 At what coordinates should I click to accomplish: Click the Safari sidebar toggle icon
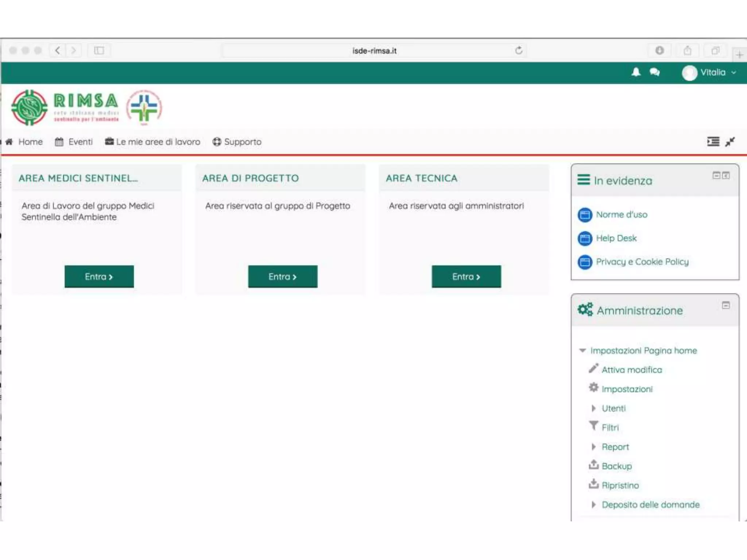(99, 50)
